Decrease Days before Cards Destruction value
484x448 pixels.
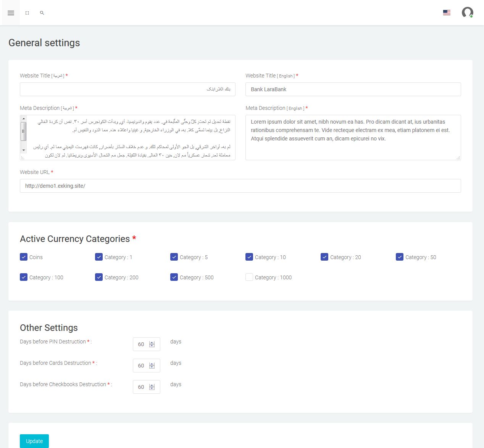(152, 367)
